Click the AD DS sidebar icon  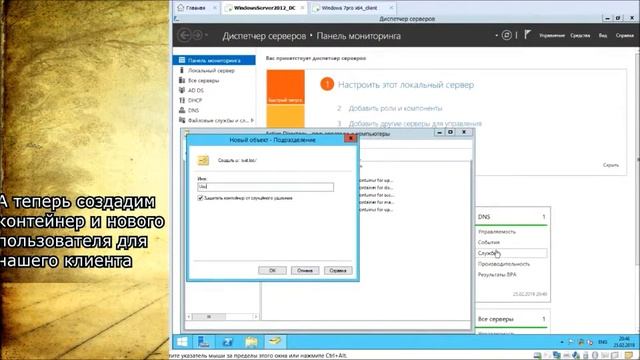182,90
